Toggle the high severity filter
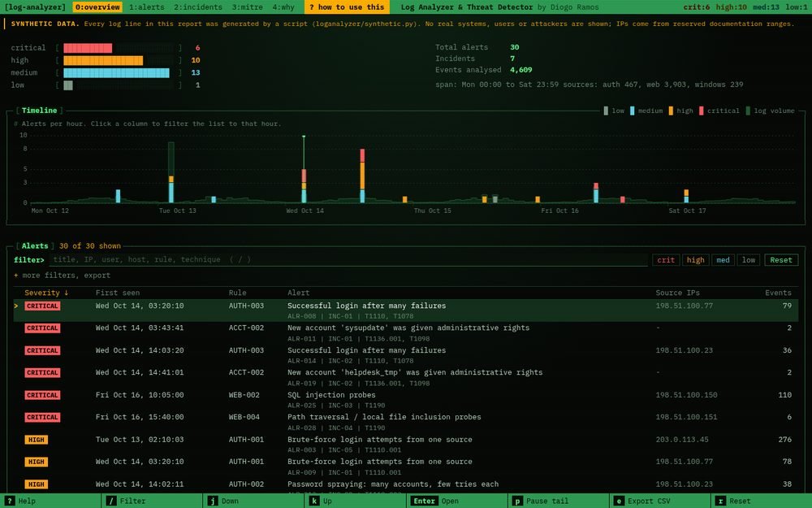The width and height of the screenshot is (812, 508). pyautogui.click(x=695, y=260)
